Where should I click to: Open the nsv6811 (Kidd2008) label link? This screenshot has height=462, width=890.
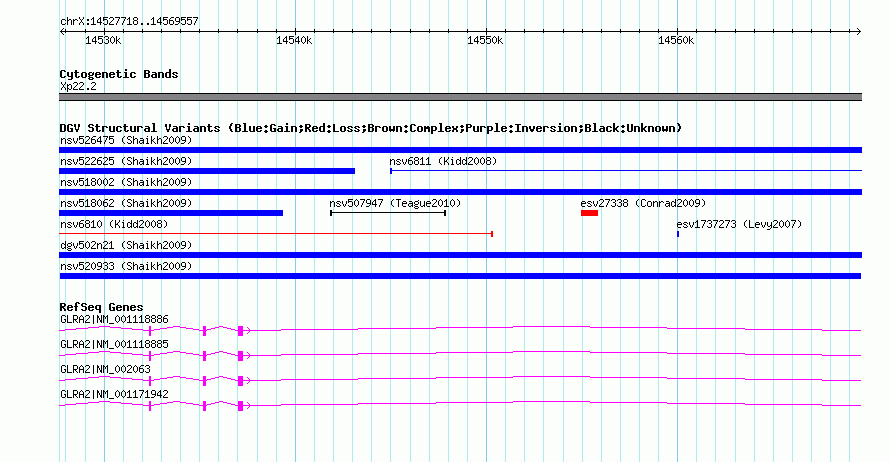443,161
